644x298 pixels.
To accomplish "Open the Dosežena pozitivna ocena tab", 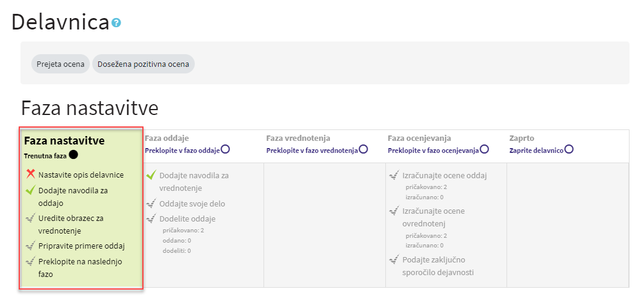I will click(x=144, y=64).
